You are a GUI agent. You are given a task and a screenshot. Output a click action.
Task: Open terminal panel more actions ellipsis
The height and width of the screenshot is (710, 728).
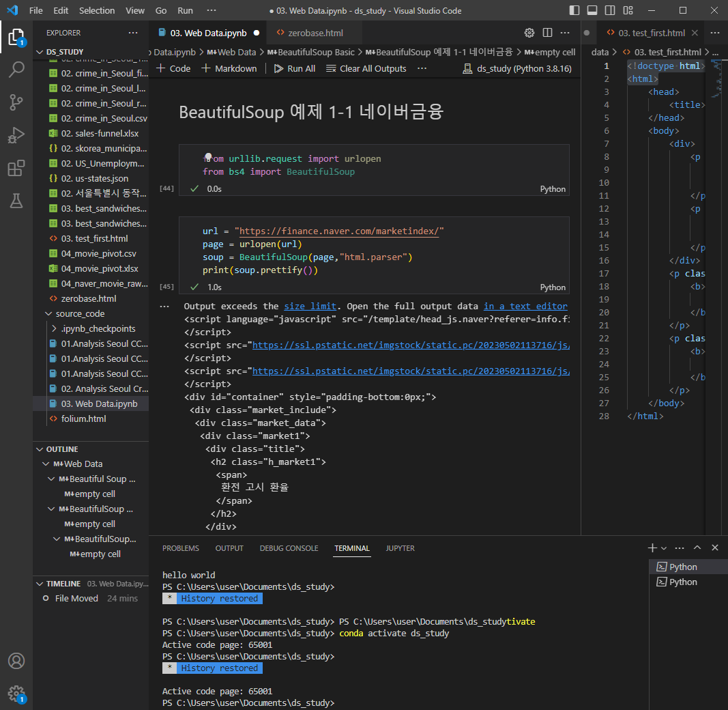click(x=680, y=548)
